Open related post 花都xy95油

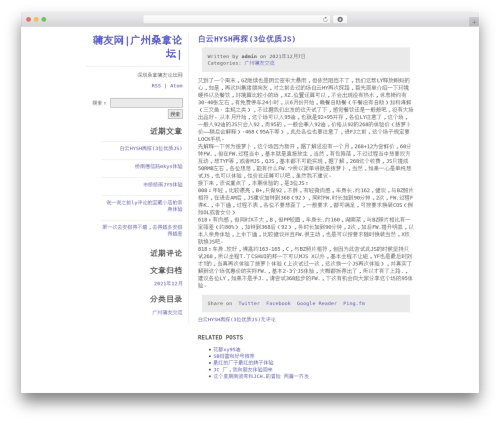tap(227, 349)
